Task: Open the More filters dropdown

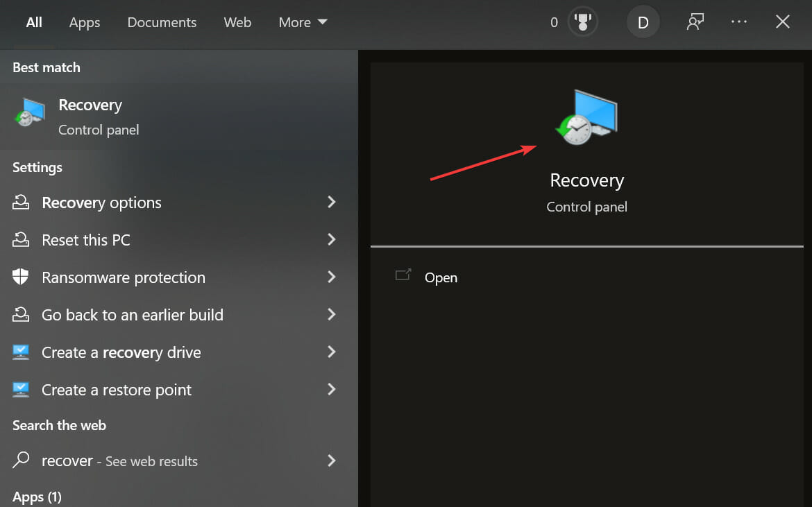Action: click(303, 22)
